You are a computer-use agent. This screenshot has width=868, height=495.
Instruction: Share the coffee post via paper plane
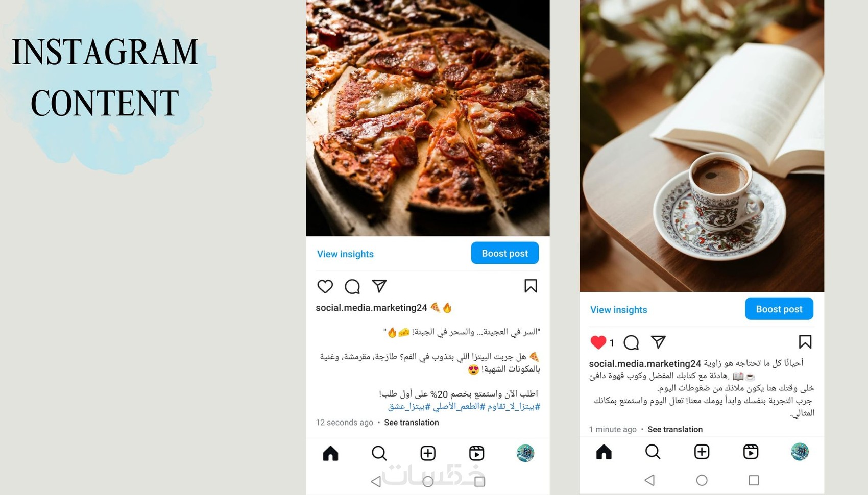(659, 342)
